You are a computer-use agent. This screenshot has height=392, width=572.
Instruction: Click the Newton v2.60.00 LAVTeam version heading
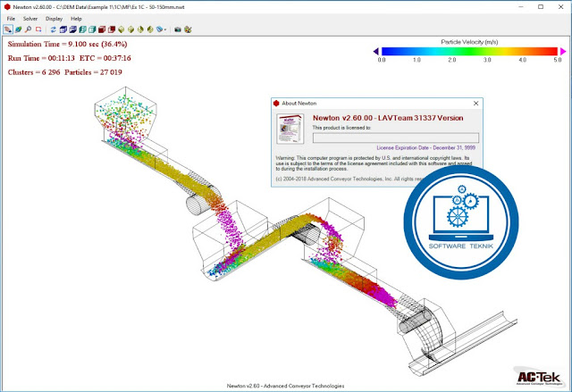click(388, 118)
